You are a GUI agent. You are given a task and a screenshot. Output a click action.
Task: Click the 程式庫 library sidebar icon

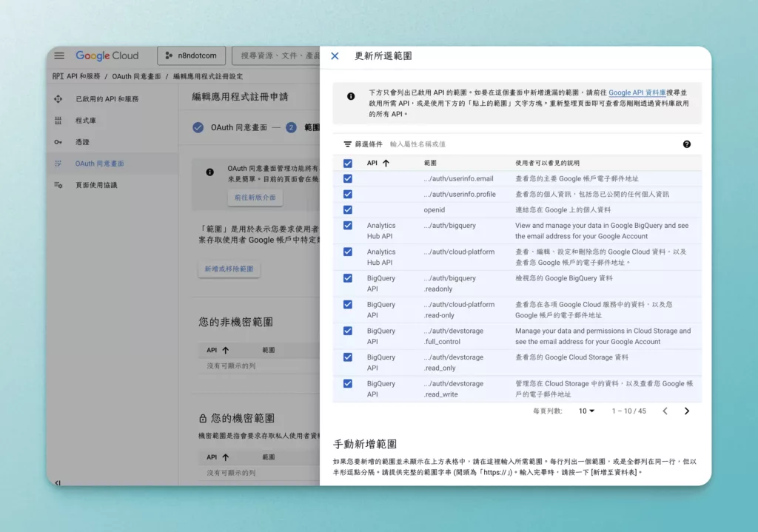pyautogui.click(x=58, y=121)
